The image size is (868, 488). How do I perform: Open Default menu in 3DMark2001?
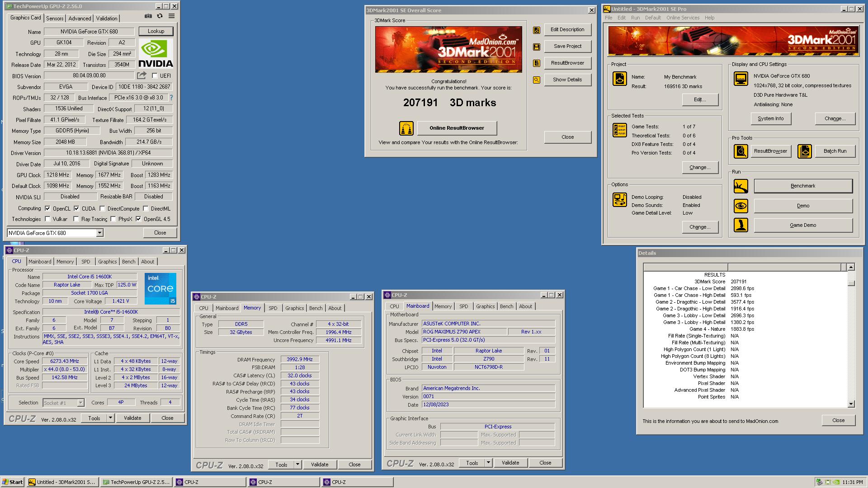(x=653, y=18)
